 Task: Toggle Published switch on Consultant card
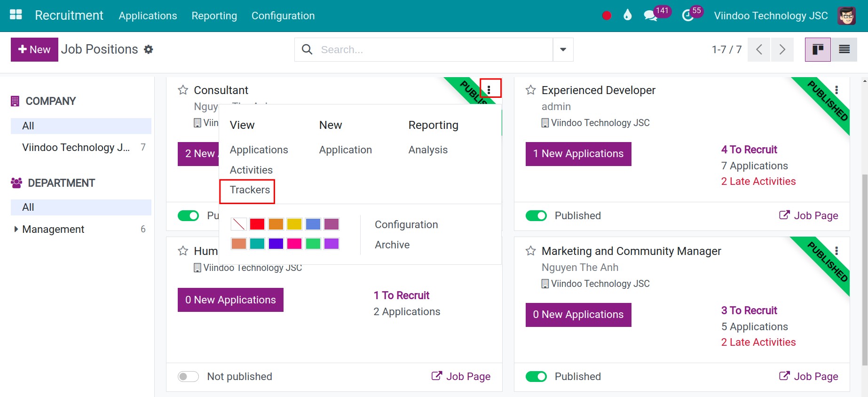188,215
